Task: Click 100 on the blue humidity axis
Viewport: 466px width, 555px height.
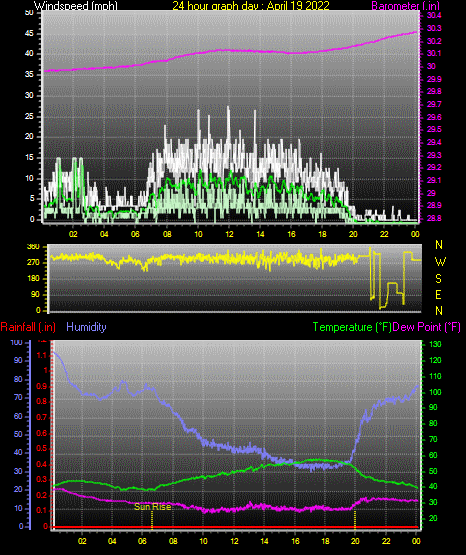Action: (x=16, y=343)
